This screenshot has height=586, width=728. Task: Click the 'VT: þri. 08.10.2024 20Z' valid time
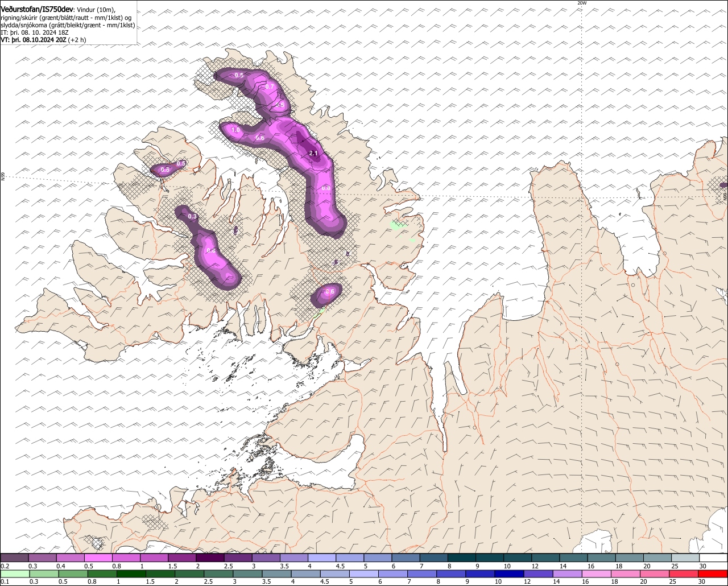34,40
